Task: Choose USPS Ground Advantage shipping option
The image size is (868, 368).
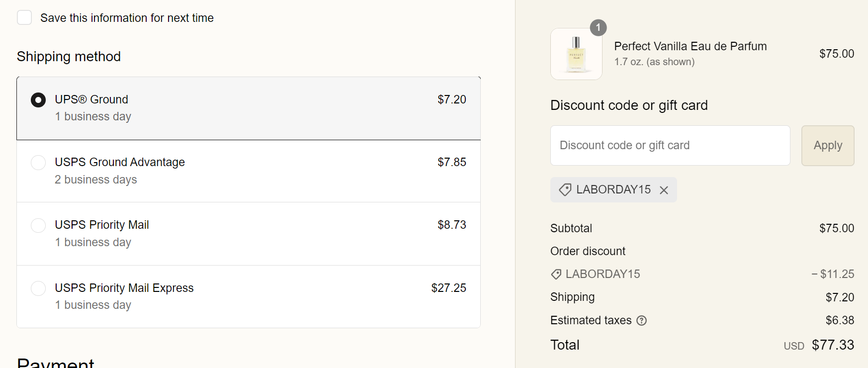Action: 38,163
